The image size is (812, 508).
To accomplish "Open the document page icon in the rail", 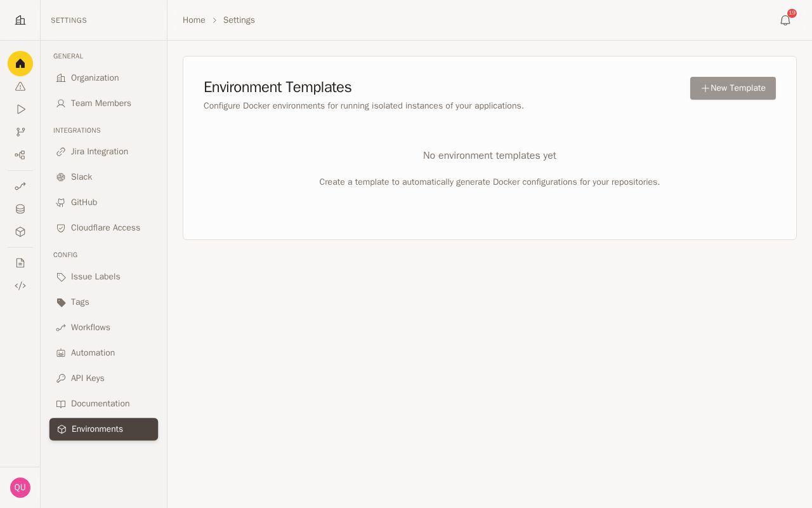I will coord(20,263).
